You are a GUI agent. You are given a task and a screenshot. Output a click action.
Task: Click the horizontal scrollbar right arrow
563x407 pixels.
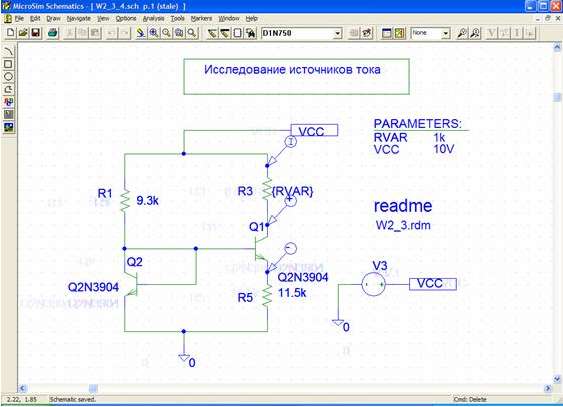click(x=548, y=388)
